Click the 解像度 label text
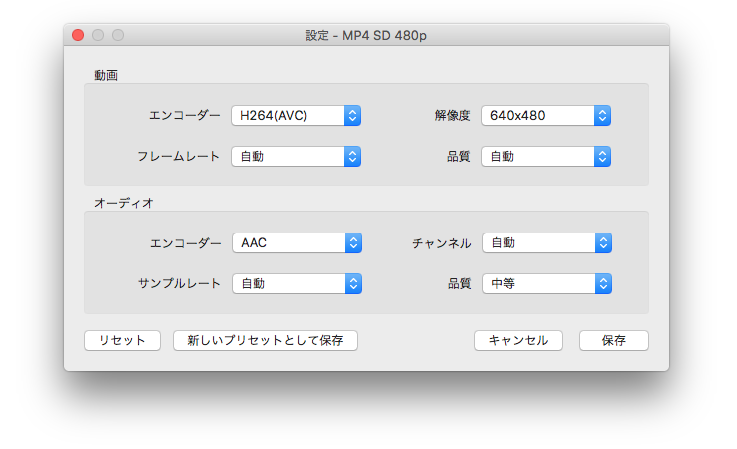Viewport: 737px width, 449px height. (452, 115)
